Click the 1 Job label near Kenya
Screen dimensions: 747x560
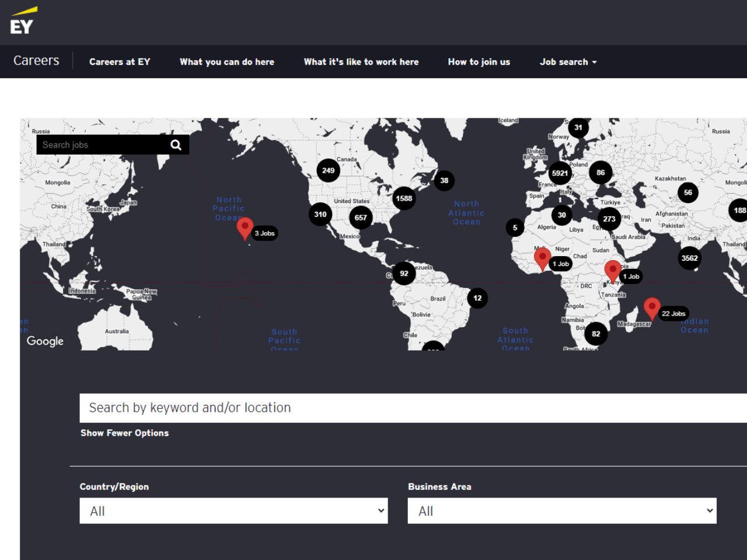coord(631,276)
